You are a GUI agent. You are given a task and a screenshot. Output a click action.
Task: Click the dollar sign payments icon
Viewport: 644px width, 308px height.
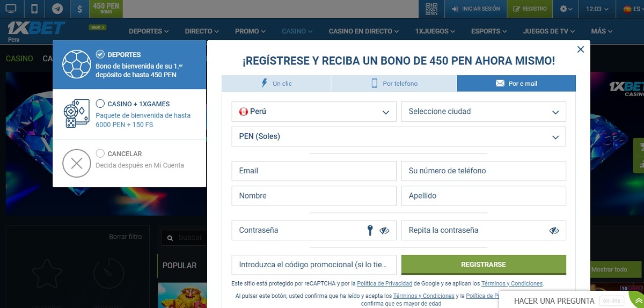pos(79,9)
